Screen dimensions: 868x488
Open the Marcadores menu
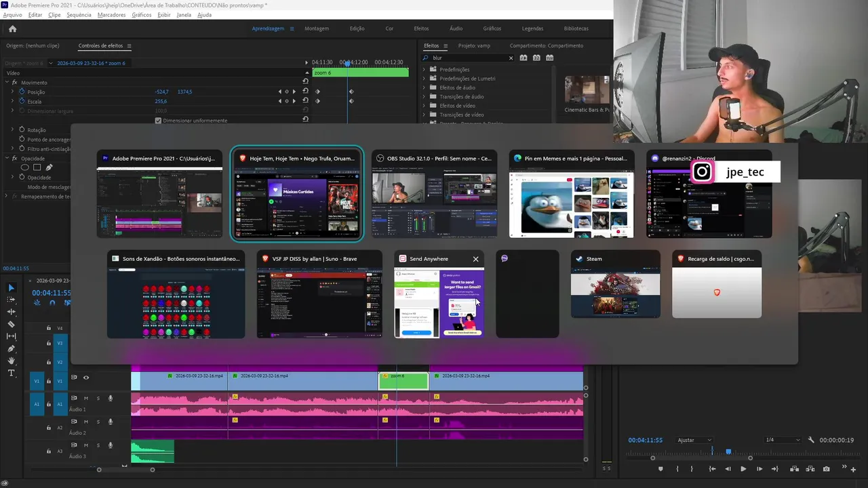111,15
